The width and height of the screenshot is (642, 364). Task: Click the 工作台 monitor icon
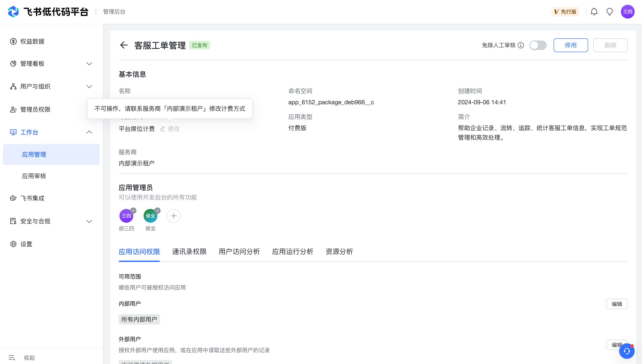click(x=13, y=132)
